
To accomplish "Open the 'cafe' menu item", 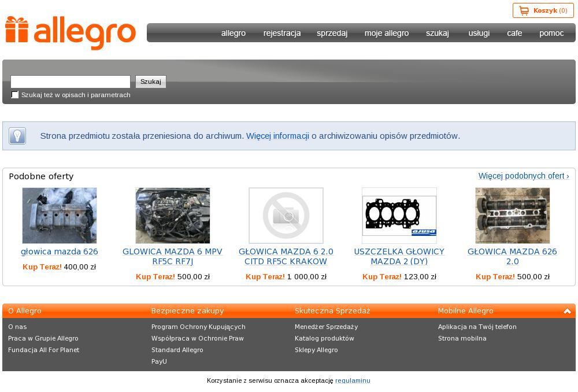I will coord(514,33).
